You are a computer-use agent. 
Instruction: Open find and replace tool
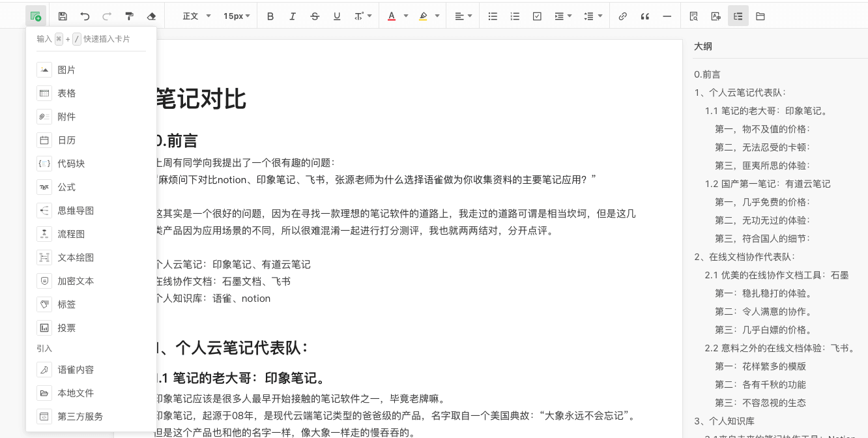(693, 16)
